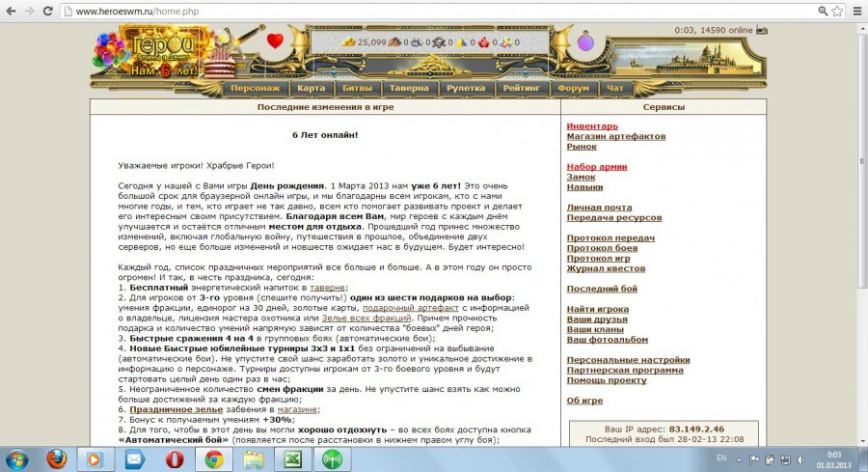This screenshot has width=868, height=472.
Task: Open the Чат menu tab
Action: coord(615,88)
